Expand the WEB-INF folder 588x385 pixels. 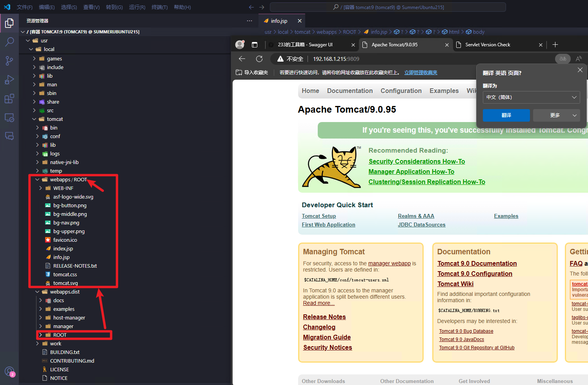click(x=40, y=188)
